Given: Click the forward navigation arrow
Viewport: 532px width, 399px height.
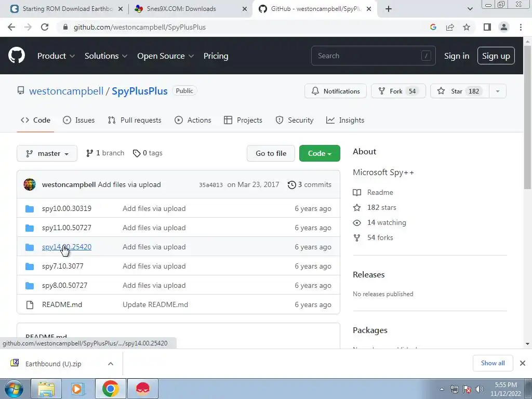Looking at the screenshot, I should [28, 27].
